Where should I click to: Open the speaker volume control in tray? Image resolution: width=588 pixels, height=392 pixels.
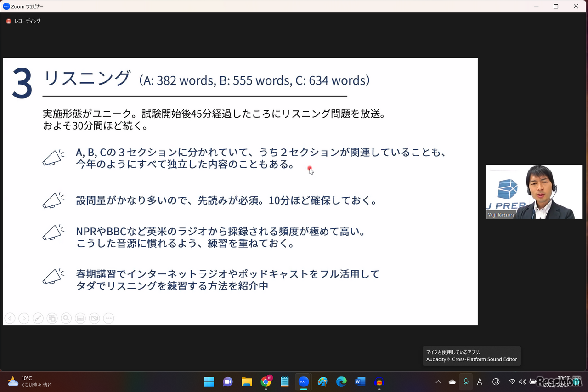(522, 382)
